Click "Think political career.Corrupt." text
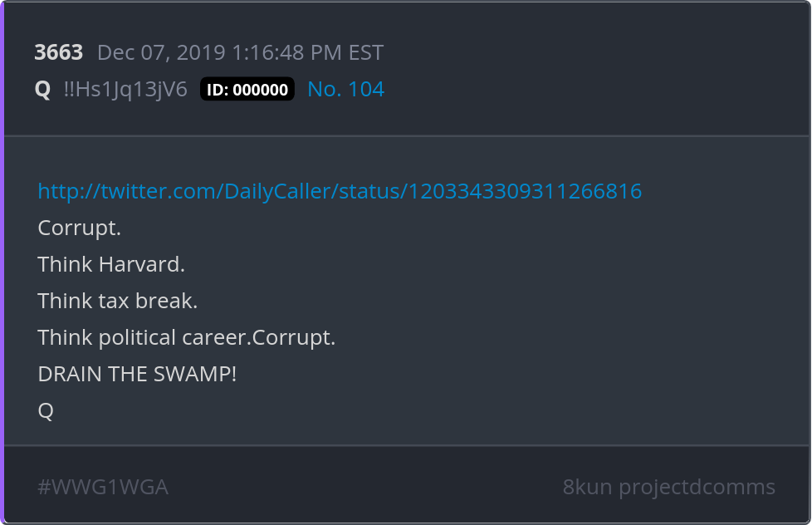The height and width of the screenshot is (525, 812). [x=187, y=337]
